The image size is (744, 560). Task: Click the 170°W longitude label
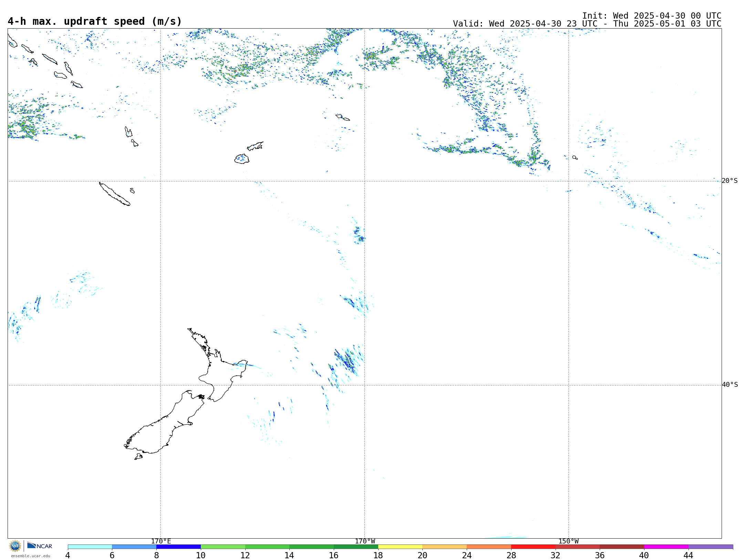(365, 541)
